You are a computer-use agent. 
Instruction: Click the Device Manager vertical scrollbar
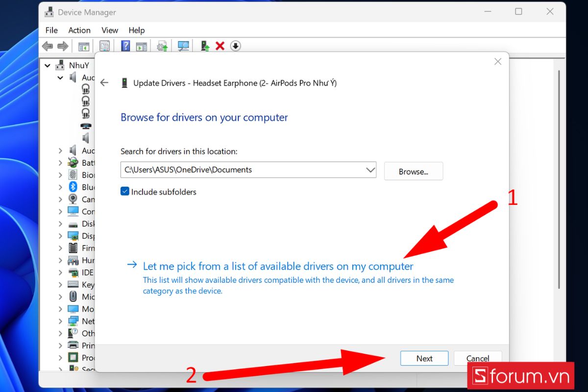[560, 179]
